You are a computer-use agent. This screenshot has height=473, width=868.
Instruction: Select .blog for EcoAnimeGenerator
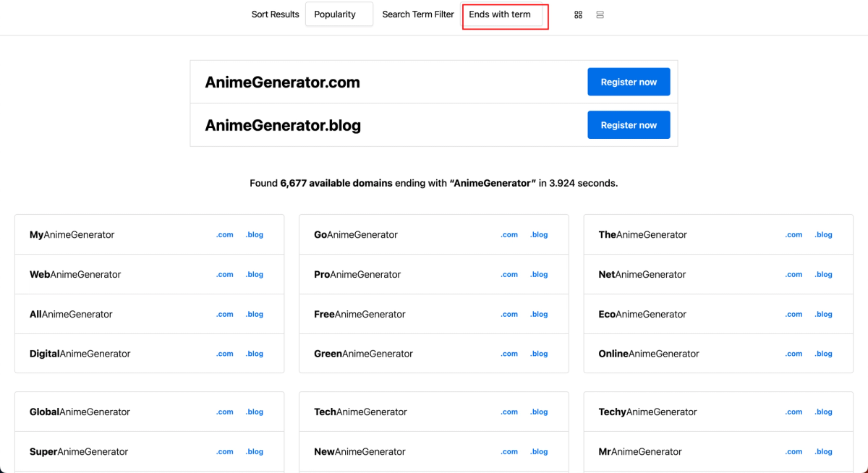pyautogui.click(x=823, y=315)
